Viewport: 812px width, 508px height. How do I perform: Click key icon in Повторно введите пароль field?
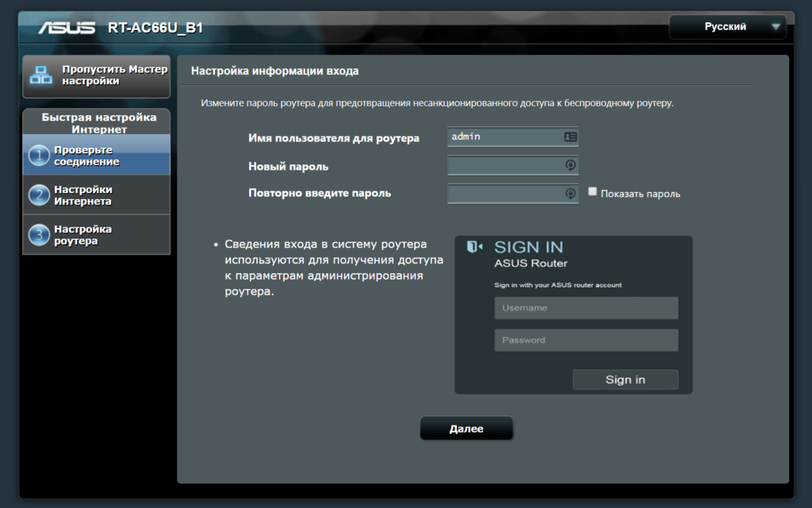pos(570,194)
